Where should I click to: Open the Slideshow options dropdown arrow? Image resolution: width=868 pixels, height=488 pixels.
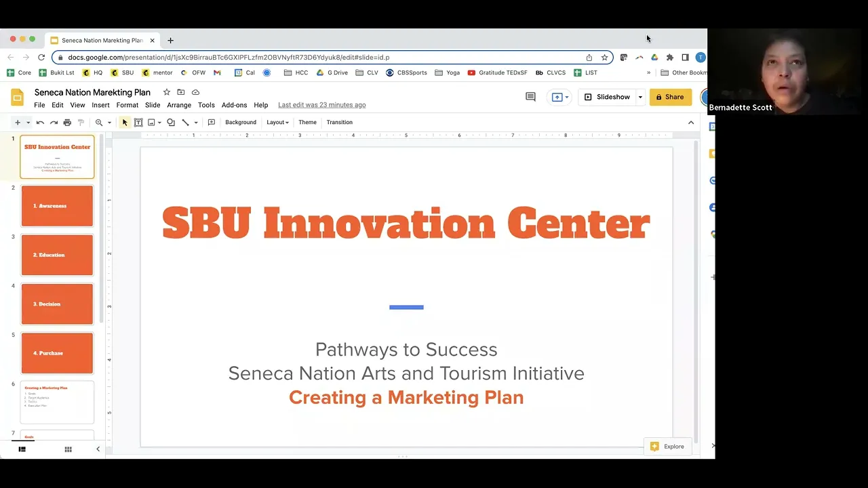640,97
